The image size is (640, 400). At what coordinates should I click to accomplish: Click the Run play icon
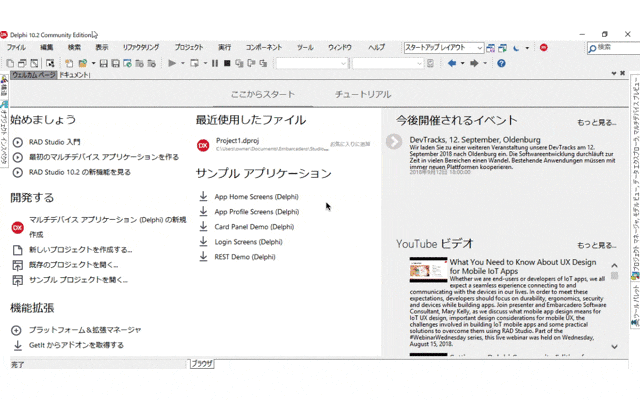click(x=172, y=63)
